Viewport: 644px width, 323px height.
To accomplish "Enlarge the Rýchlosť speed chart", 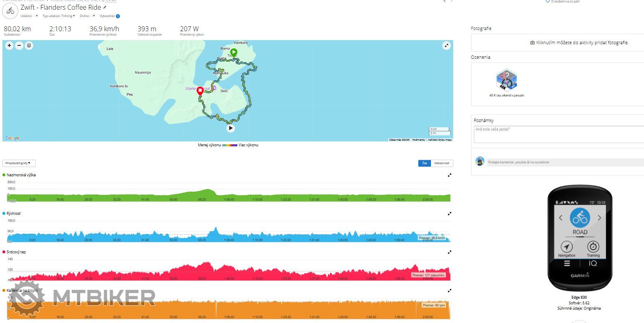I will tap(449, 214).
